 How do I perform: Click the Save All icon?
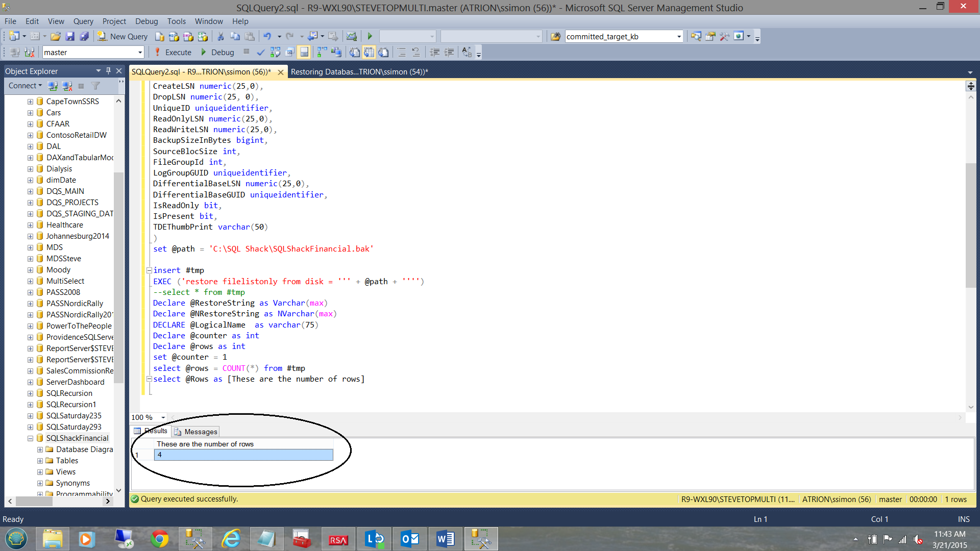coord(84,36)
